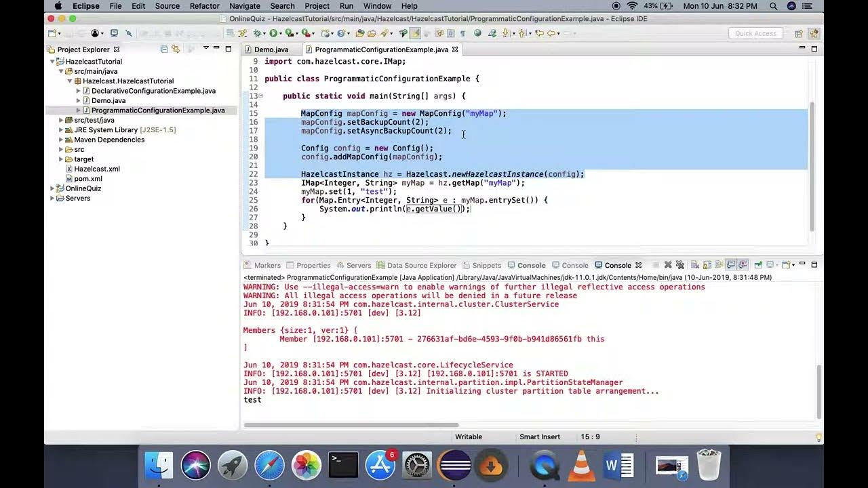The height and width of the screenshot is (488, 868).
Task: Open the Refactor menu
Action: (x=204, y=6)
